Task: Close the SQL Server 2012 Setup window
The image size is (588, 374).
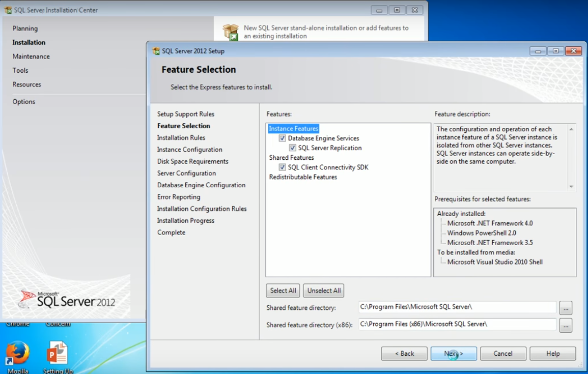Action: tap(573, 51)
